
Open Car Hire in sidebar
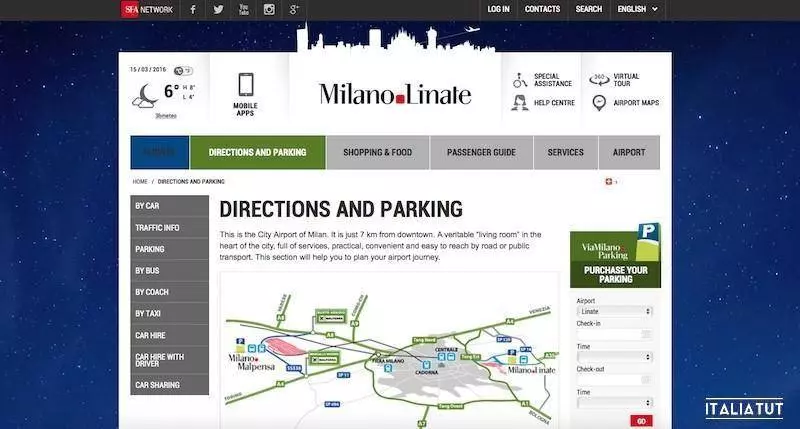coord(169,335)
